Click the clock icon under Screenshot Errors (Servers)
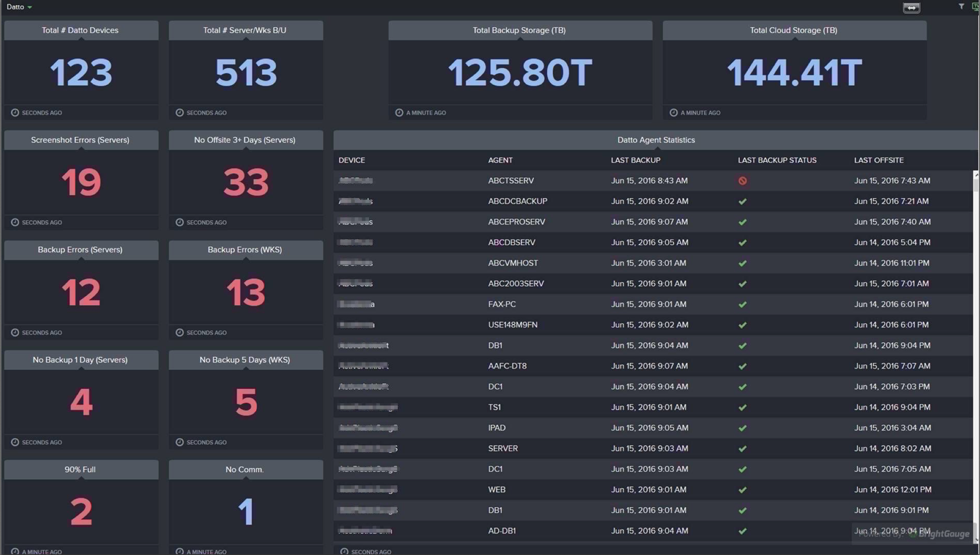The width and height of the screenshot is (980, 555). pos(15,222)
